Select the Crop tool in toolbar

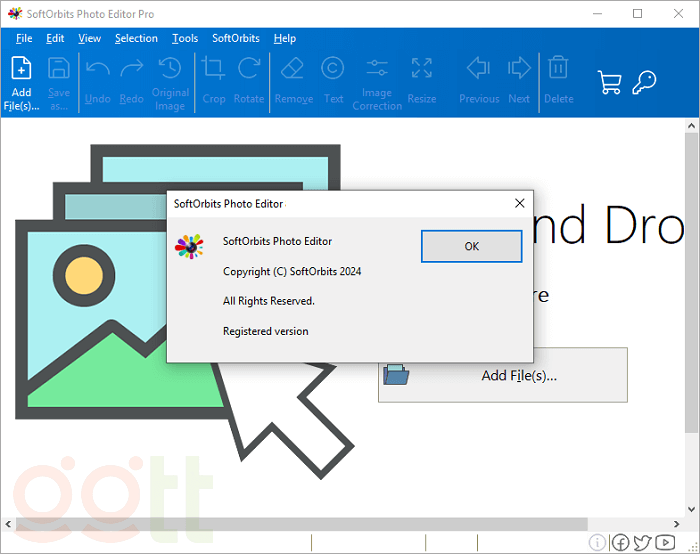tap(213, 80)
